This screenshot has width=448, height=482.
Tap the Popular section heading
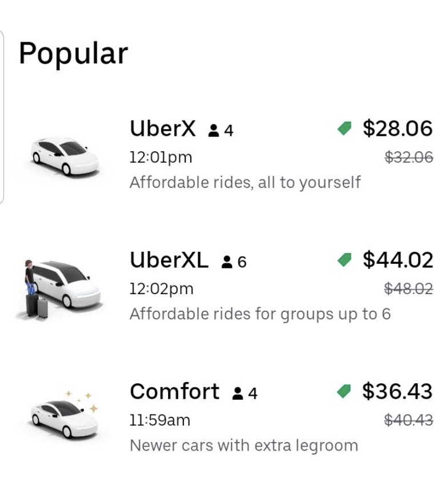73,54
